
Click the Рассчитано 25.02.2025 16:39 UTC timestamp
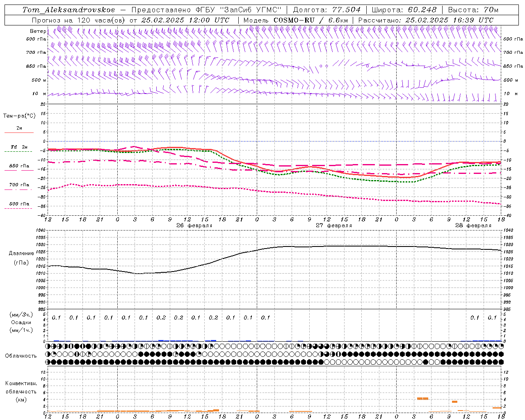click(x=426, y=20)
